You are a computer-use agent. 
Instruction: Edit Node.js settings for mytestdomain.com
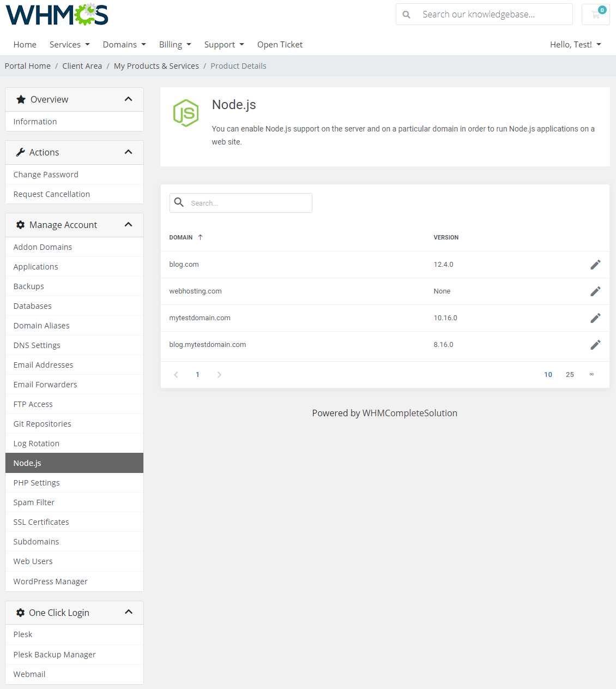tap(595, 318)
